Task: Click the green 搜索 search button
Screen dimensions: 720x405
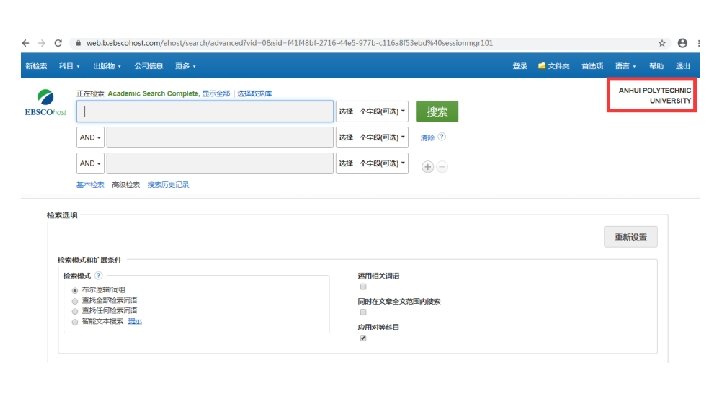Action: [x=437, y=112]
